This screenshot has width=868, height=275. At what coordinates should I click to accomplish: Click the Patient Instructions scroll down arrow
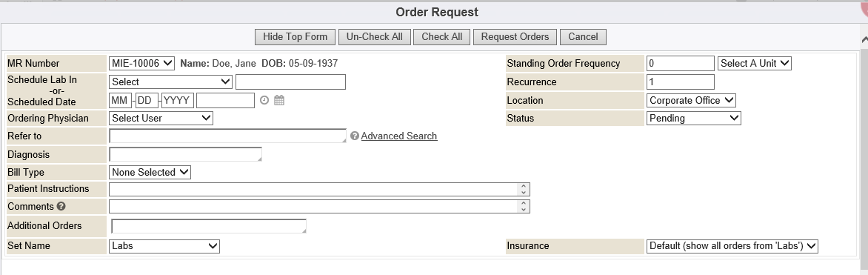click(524, 193)
